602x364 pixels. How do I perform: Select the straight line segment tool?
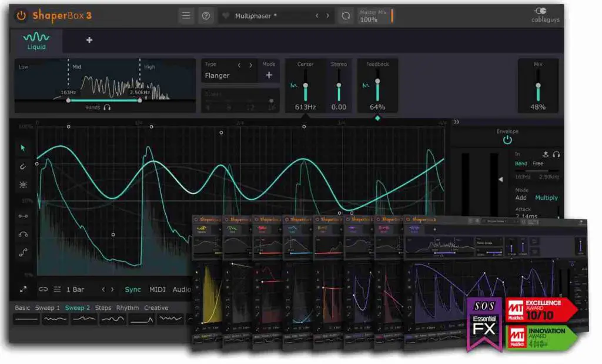(x=23, y=216)
